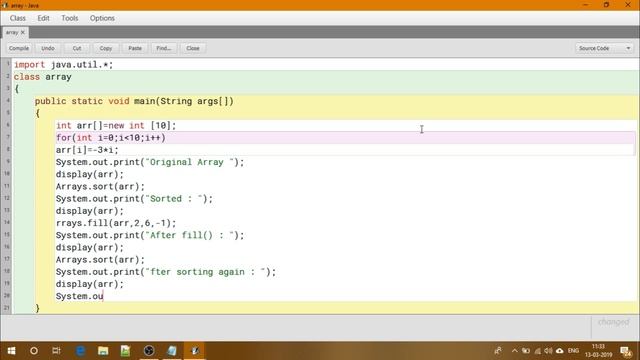Open the Source Code view dropdown
The height and width of the screenshot is (360, 640).
pos(604,48)
